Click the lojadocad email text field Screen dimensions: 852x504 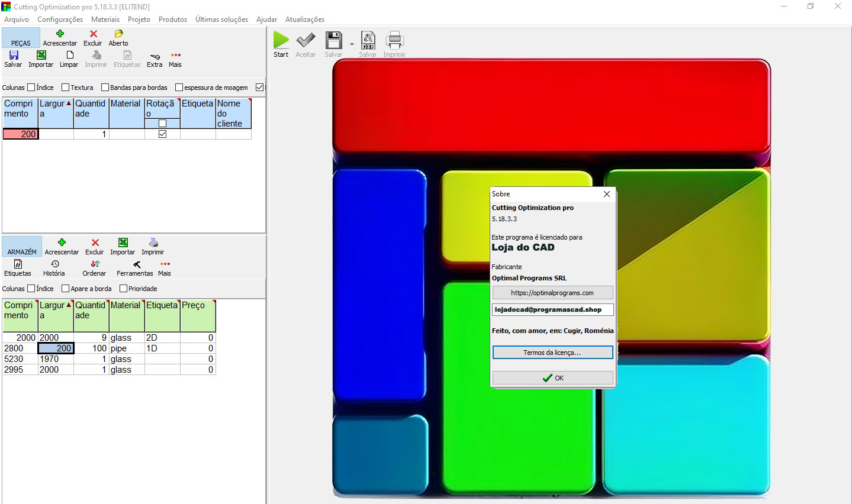pos(552,309)
